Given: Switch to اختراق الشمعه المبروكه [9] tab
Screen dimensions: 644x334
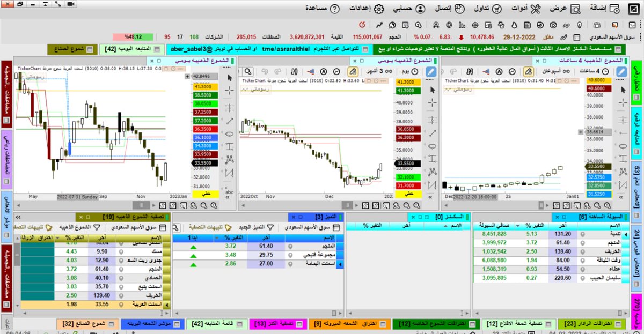Looking at the screenshot, I should pos(349,324).
